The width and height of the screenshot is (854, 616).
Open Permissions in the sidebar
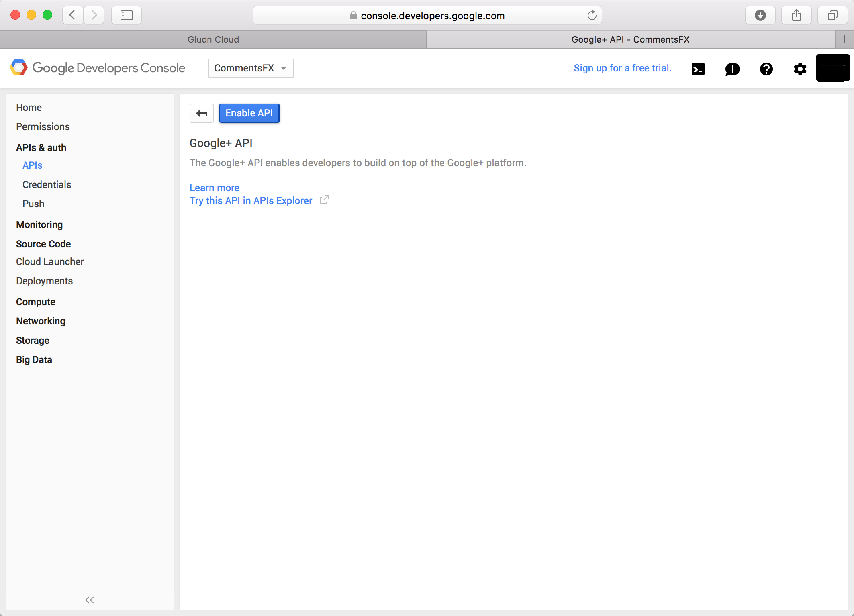point(43,127)
